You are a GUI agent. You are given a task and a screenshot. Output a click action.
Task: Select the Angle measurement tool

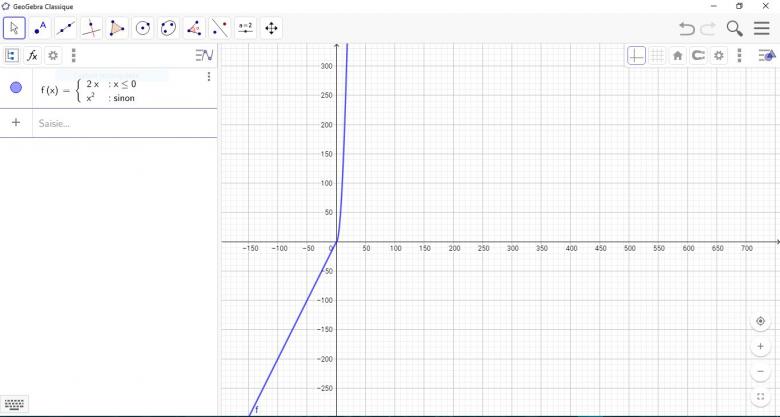click(194, 28)
